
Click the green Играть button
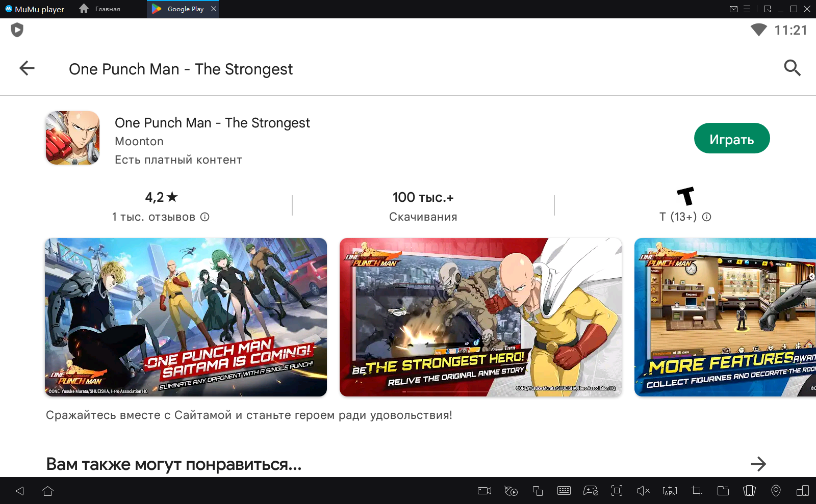[x=731, y=139]
